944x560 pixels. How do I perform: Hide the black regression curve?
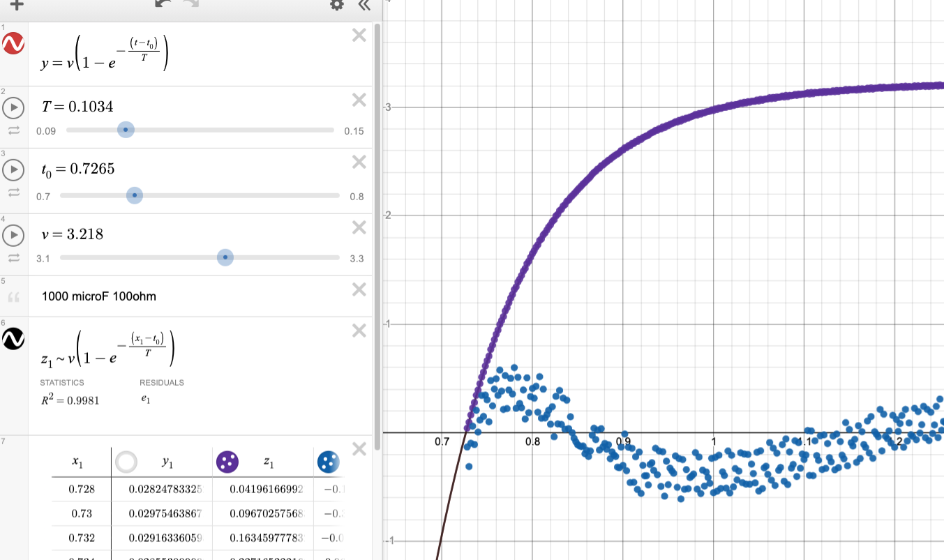click(14, 339)
